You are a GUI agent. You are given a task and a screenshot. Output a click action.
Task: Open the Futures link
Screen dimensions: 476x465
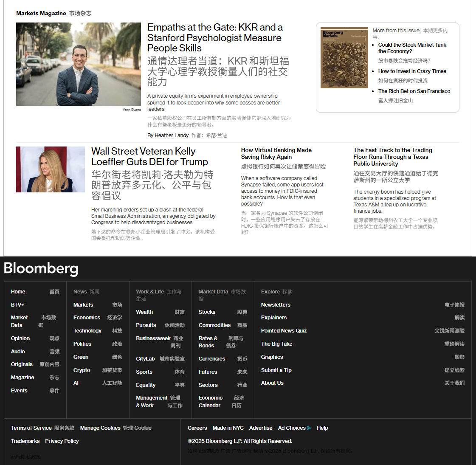click(208, 372)
